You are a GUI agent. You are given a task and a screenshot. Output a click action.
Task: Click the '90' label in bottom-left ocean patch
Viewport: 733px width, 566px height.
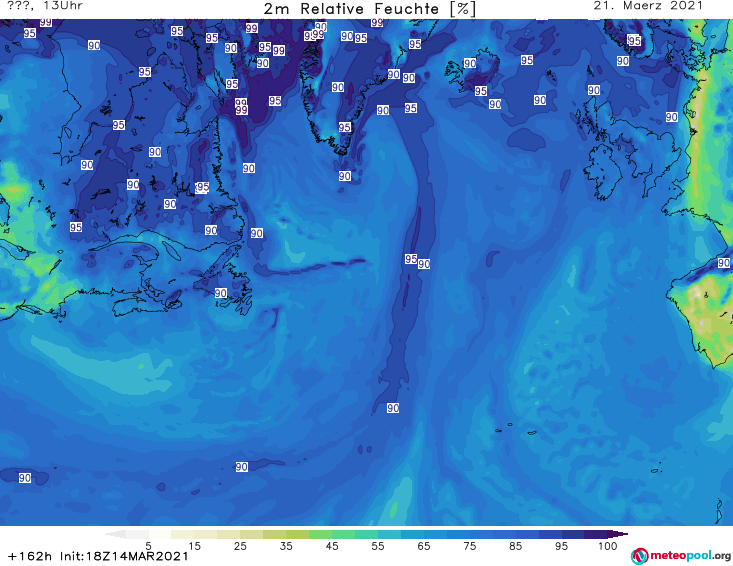click(25, 478)
